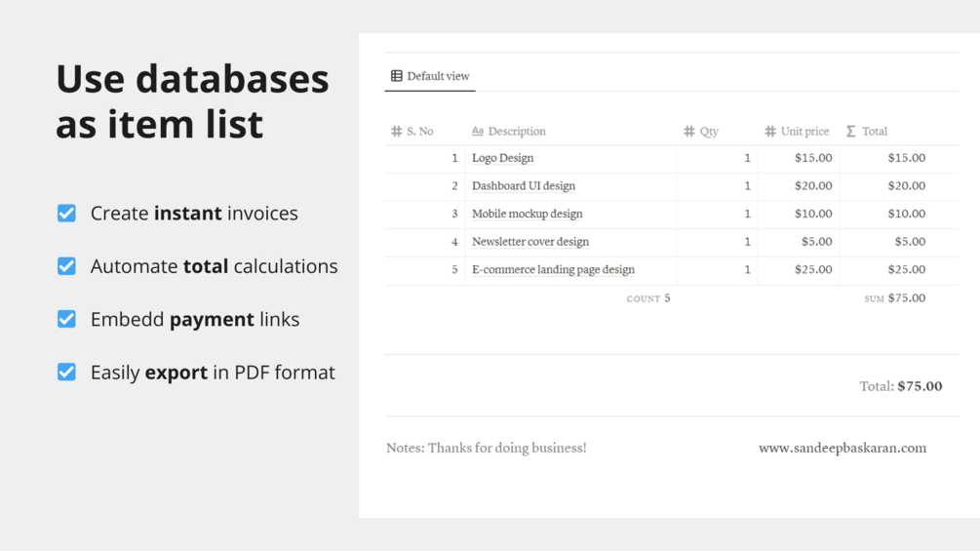Click the Notes thank-you text field
980x551 pixels.
[487, 449]
